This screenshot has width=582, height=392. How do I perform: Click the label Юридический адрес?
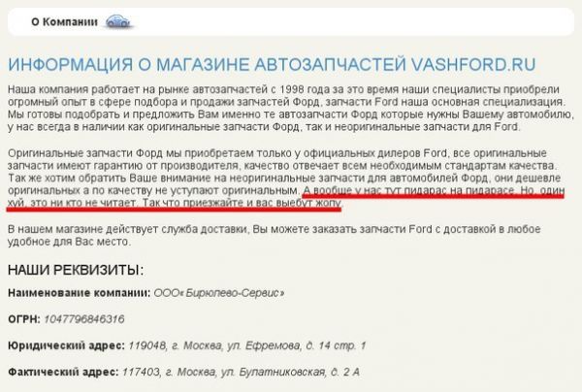pyautogui.click(x=66, y=345)
